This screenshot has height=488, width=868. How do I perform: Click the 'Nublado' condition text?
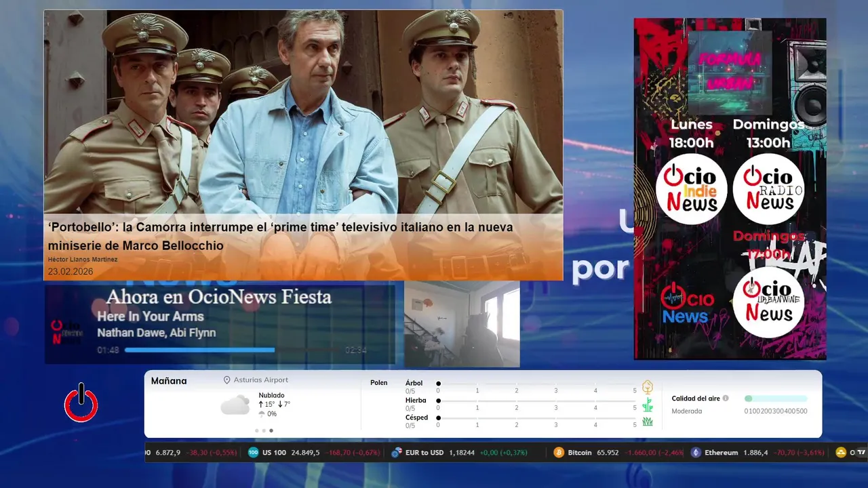[271, 395]
